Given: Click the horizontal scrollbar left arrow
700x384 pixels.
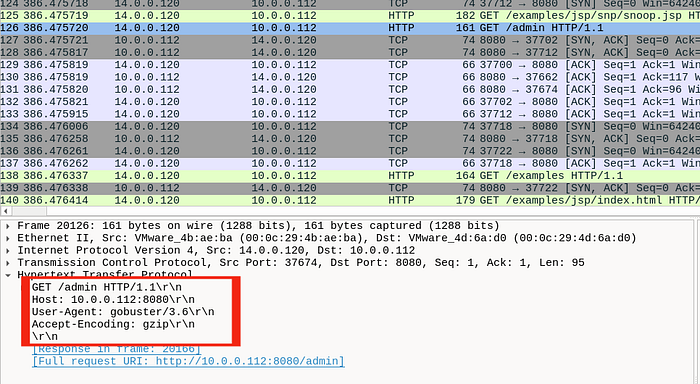Looking at the screenshot, I should click(5, 211).
